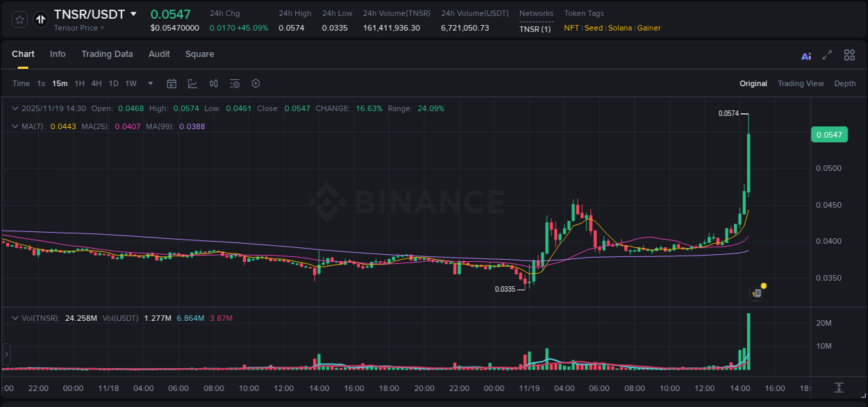Open the date range calendar icon

(172, 83)
